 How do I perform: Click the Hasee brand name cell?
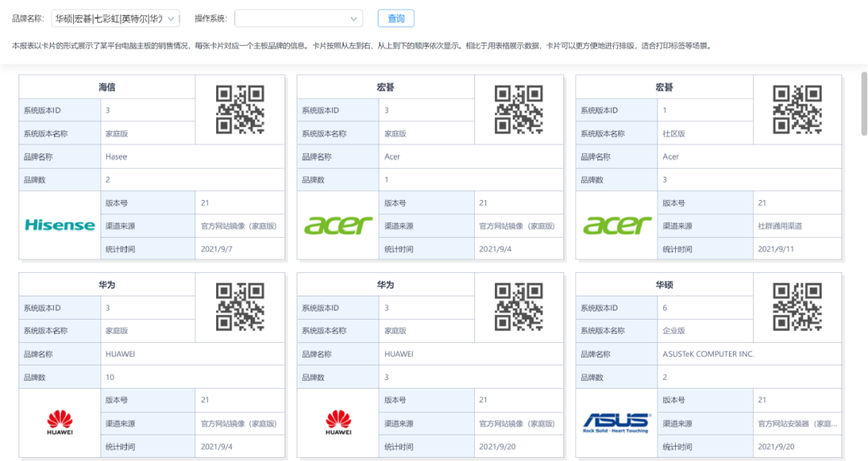click(116, 157)
